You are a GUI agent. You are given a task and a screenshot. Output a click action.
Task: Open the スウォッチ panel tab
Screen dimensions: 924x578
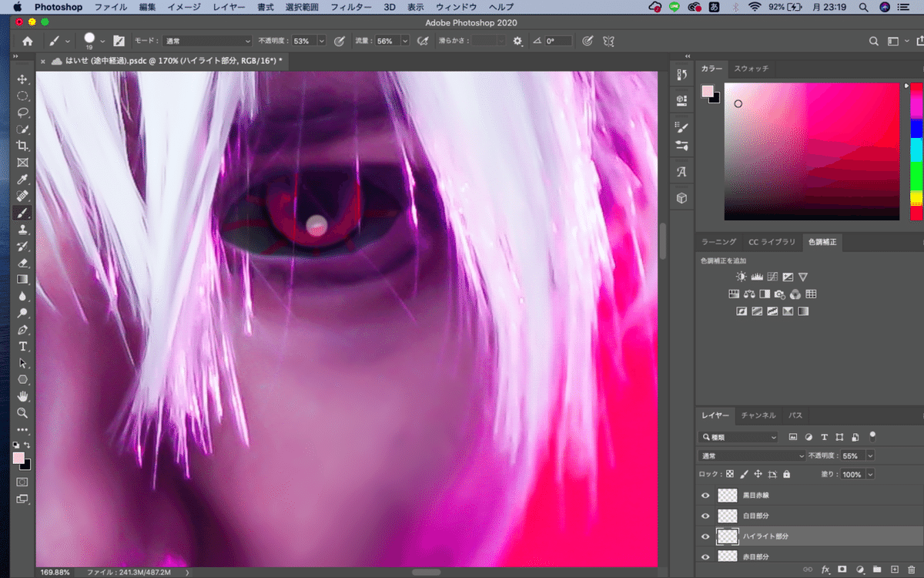751,69
